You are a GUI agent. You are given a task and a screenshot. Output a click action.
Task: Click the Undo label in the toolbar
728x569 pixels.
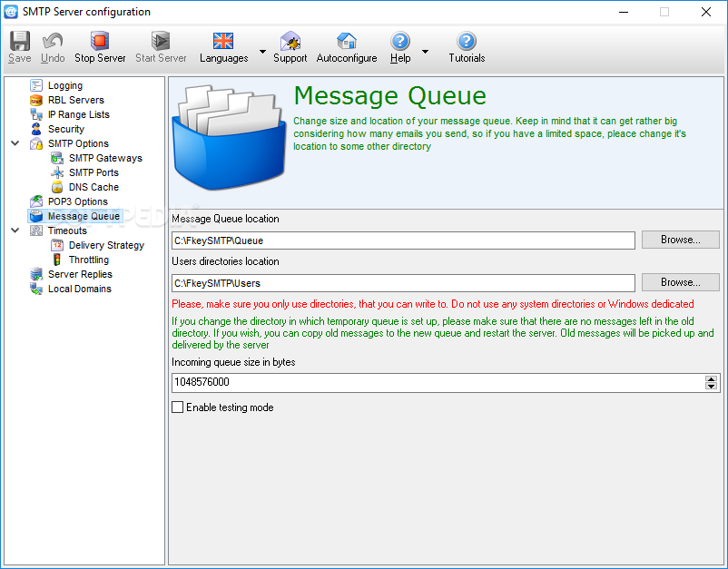53,58
